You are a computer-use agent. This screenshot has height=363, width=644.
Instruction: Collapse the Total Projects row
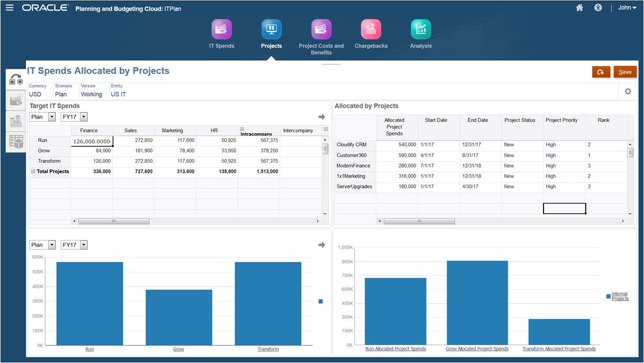[33, 171]
